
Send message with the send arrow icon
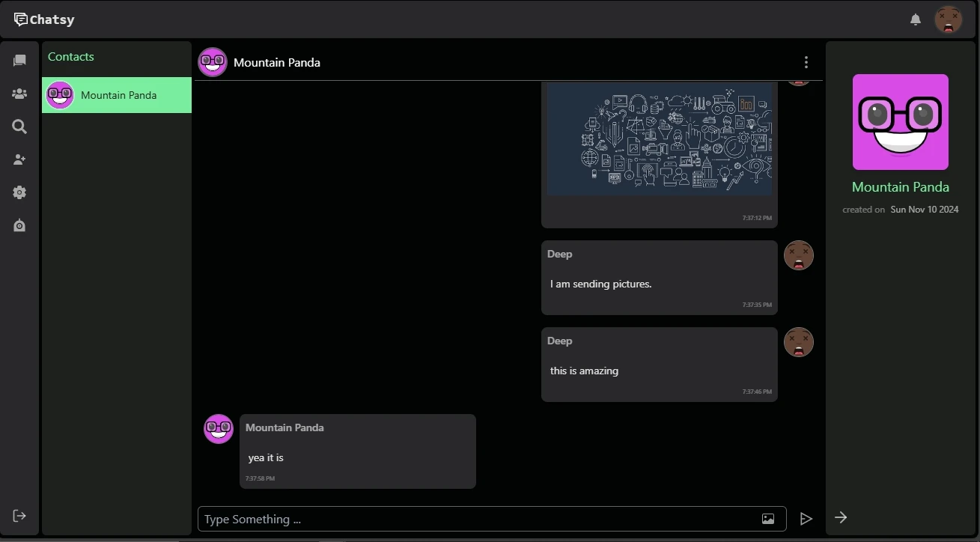[x=806, y=519]
